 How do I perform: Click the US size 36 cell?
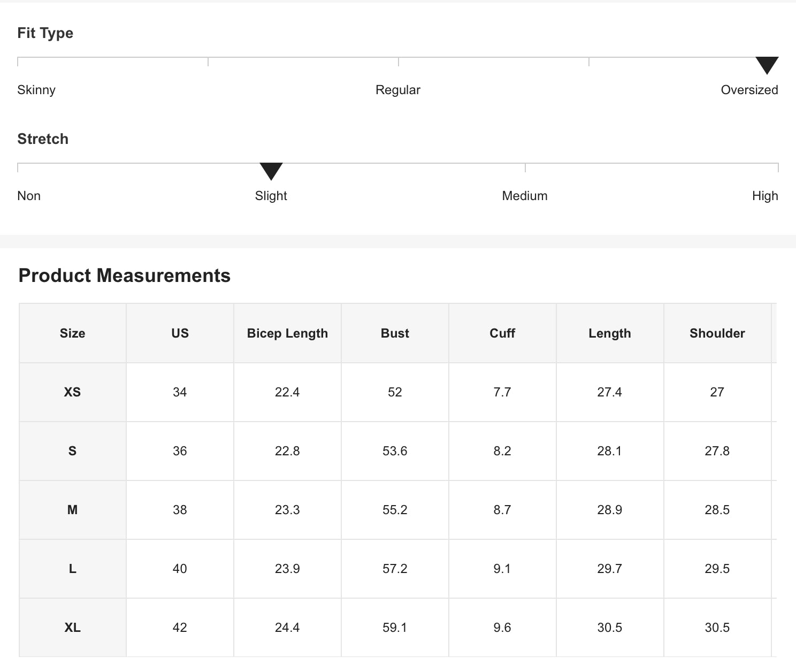coord(180,451)
